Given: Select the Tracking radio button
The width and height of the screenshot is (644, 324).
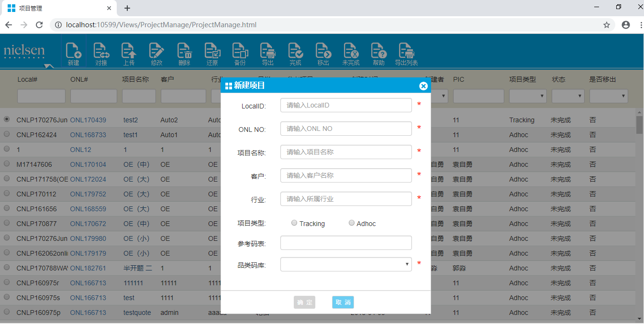Looking at the screenshot, I should 294,223.
